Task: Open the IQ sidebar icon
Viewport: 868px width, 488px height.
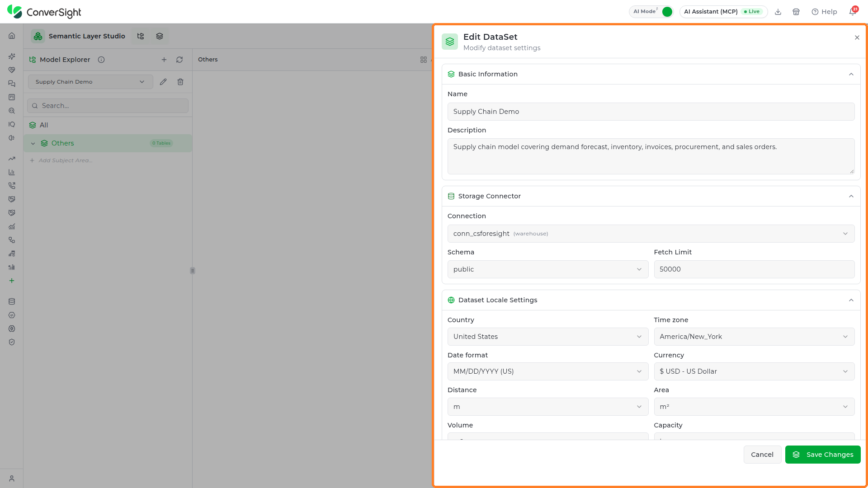Action: [12, 124]
